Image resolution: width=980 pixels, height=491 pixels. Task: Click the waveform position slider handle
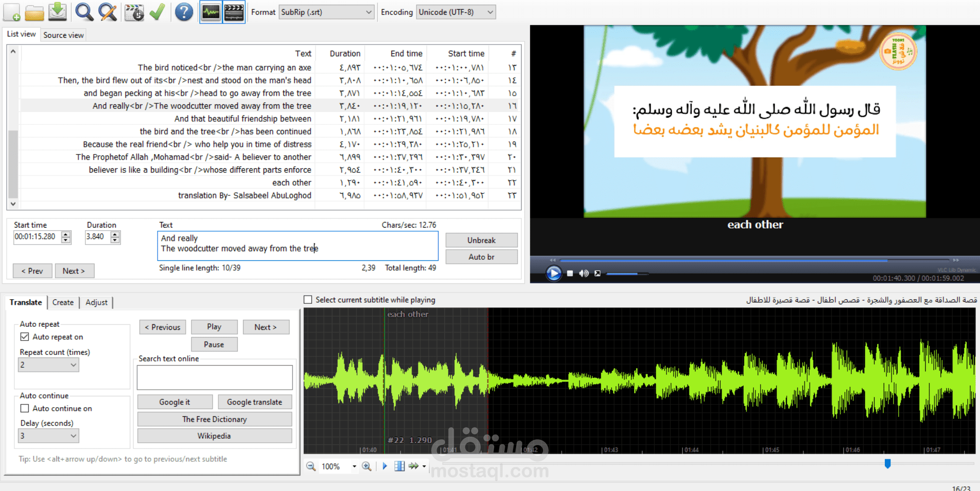tap(887, 463)
